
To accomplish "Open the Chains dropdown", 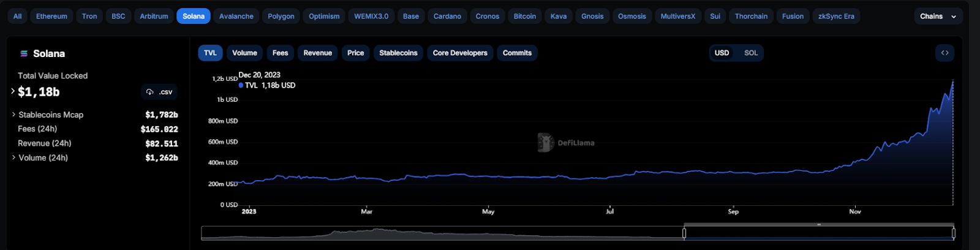I will (x=938, y=17).
